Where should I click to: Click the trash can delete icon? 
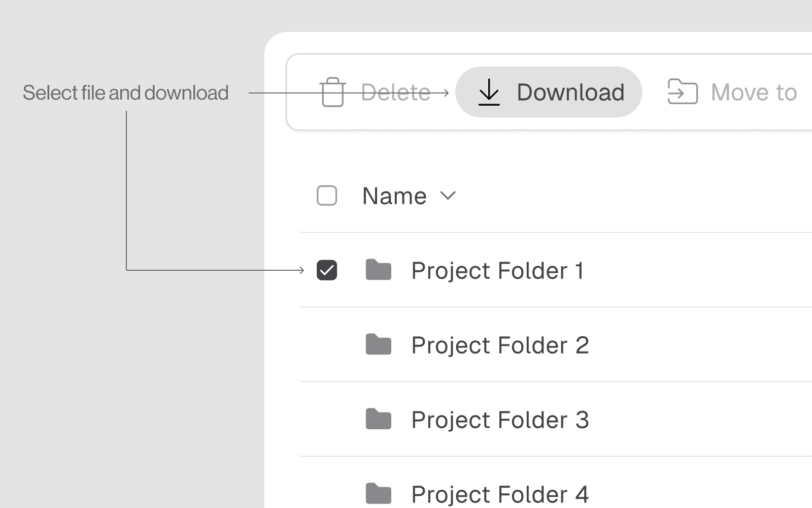coord(333,92)
